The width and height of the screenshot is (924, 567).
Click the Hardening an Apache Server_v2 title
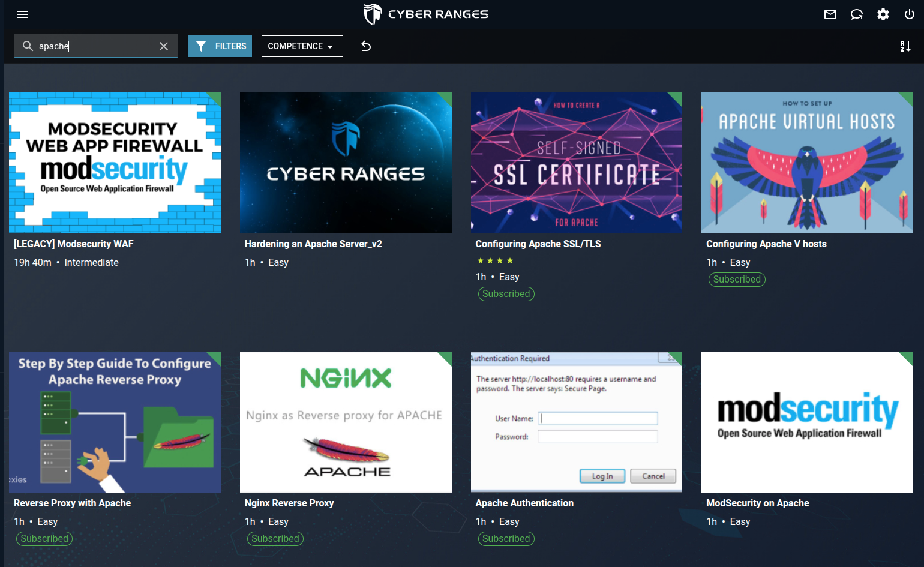[313, 244]
